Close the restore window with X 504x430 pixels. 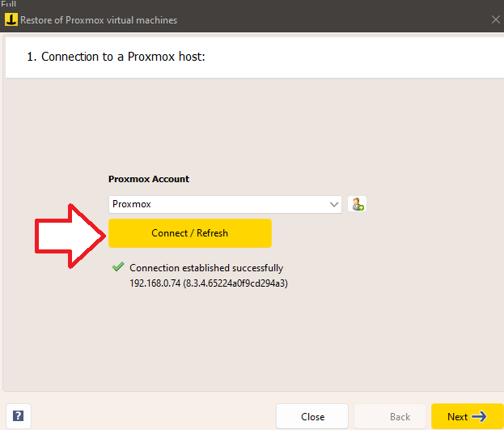495,19
